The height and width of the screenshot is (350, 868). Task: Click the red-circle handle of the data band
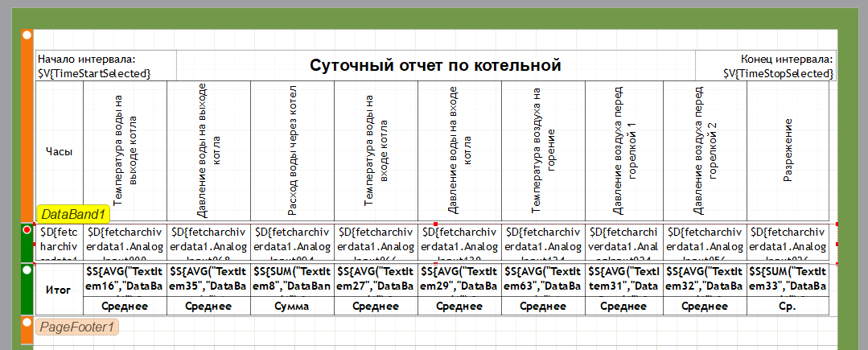pos(27,231)
